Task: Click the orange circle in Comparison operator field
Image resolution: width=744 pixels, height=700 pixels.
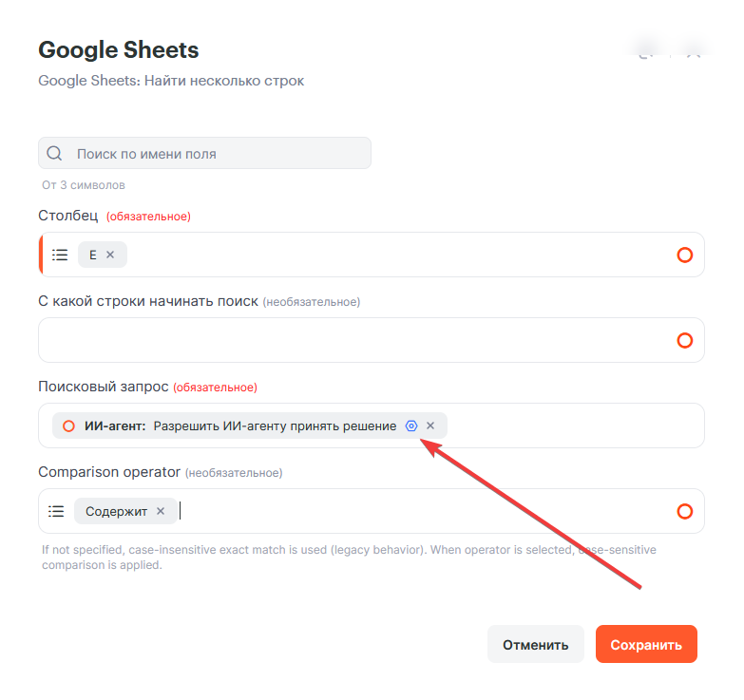Action: pyautogui.click(x=684, y=511)
